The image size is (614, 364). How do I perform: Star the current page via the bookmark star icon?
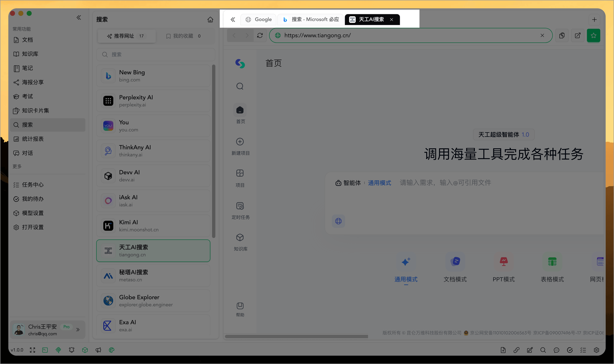(x=594, y=35)
